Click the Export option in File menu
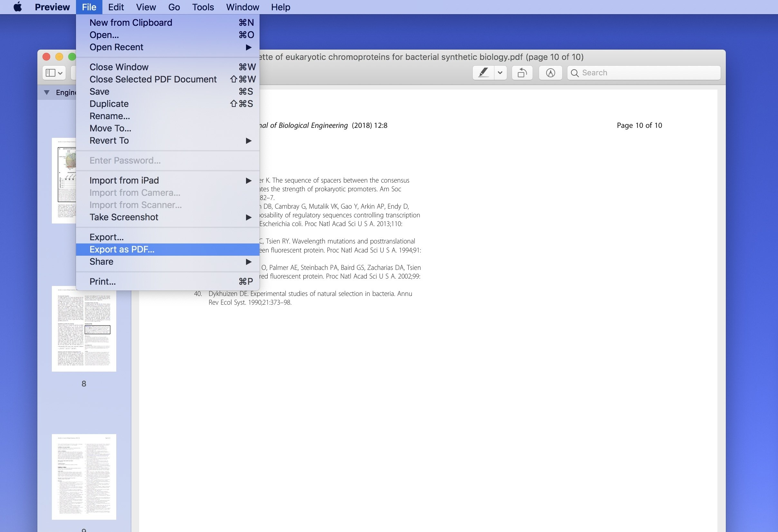778x532 pixels. tap(106, 237)
